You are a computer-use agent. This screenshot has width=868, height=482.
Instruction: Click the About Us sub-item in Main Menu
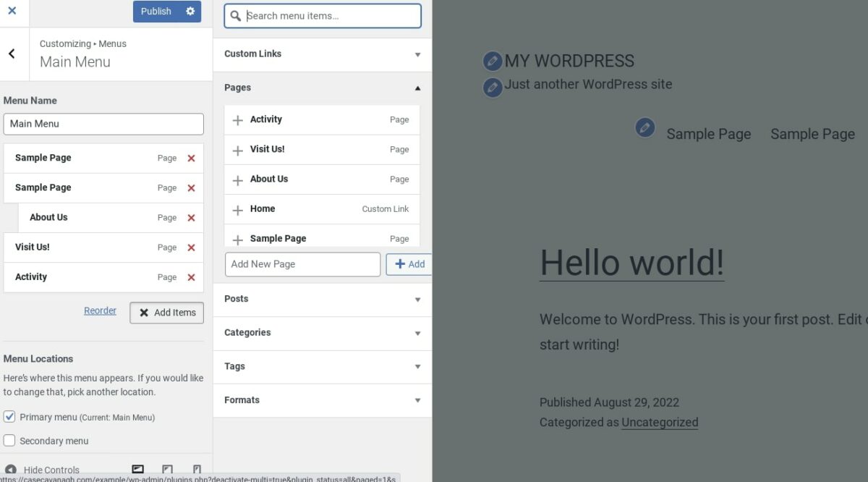point(48,217)
